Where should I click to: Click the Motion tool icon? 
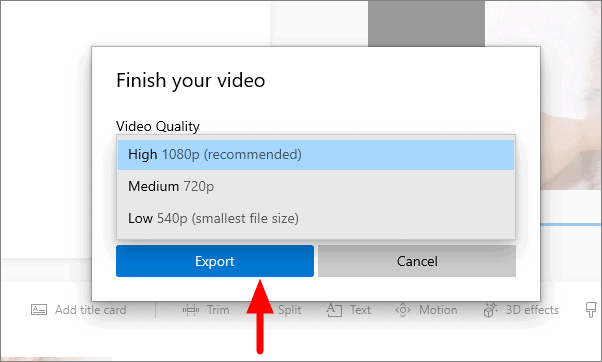403,310
